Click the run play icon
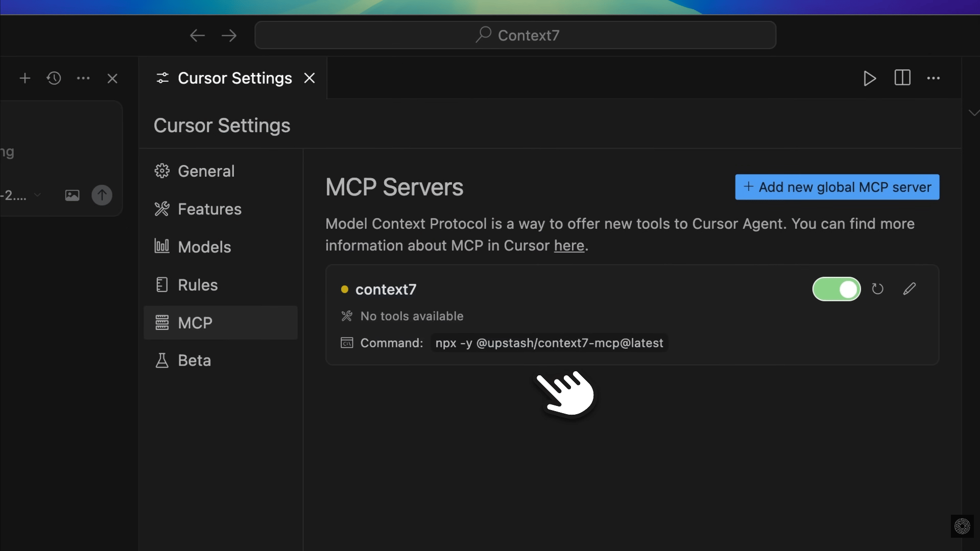The image size is (980, 551). (870, 78)
